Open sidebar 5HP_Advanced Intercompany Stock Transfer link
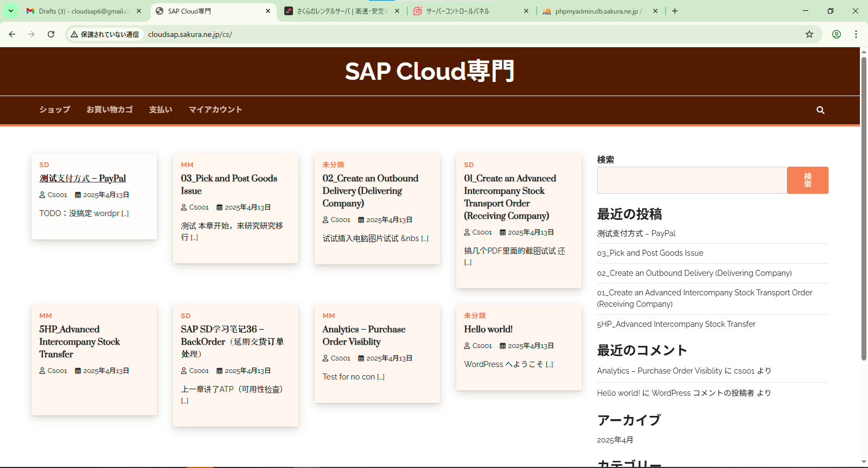The width and height of the screenshot is (868, 468). (676, 324)
